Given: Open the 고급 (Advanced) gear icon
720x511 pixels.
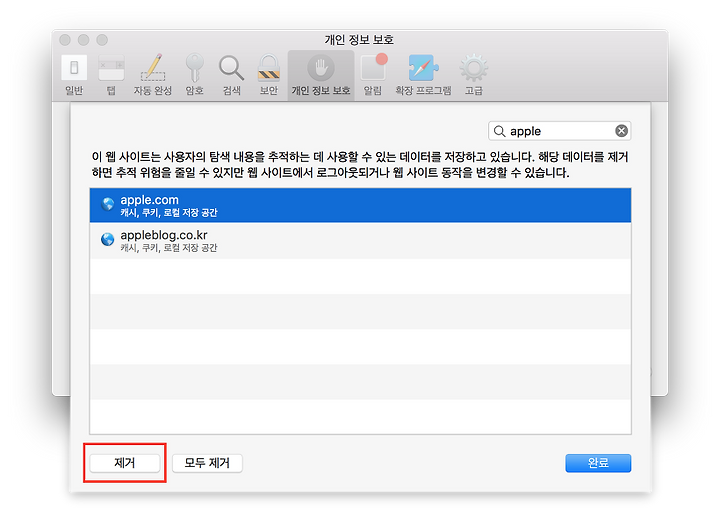Looking at the screenshot, I should (474, 68).
